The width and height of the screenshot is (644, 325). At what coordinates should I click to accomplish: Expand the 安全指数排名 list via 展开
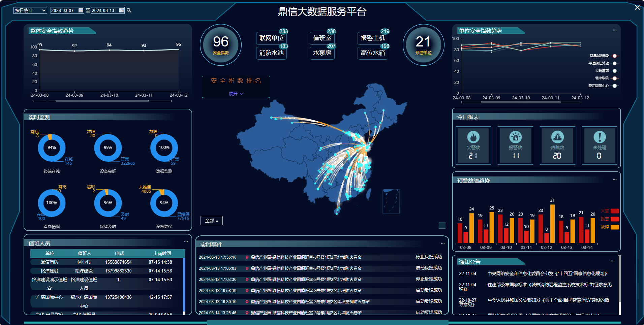tap(236, 94)
